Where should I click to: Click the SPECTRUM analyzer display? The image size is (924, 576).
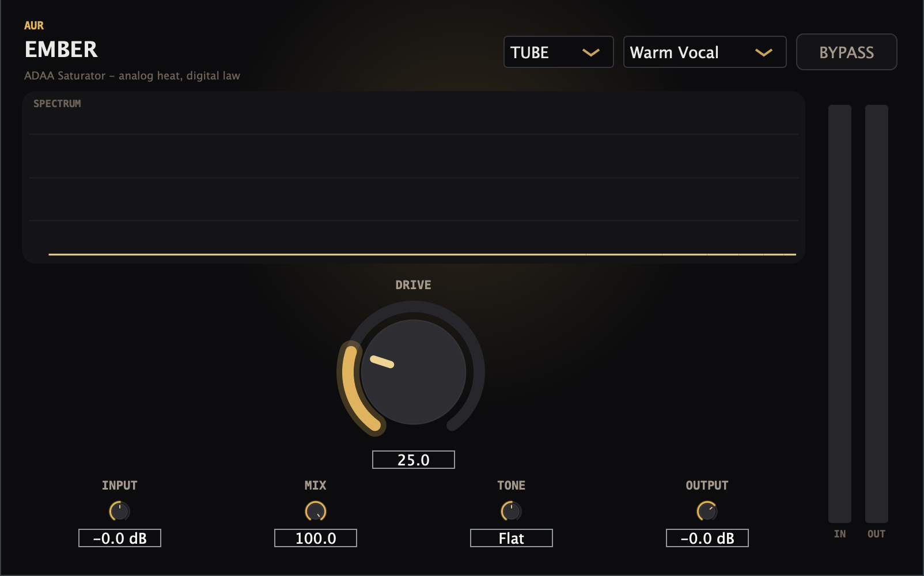(413, 177)
